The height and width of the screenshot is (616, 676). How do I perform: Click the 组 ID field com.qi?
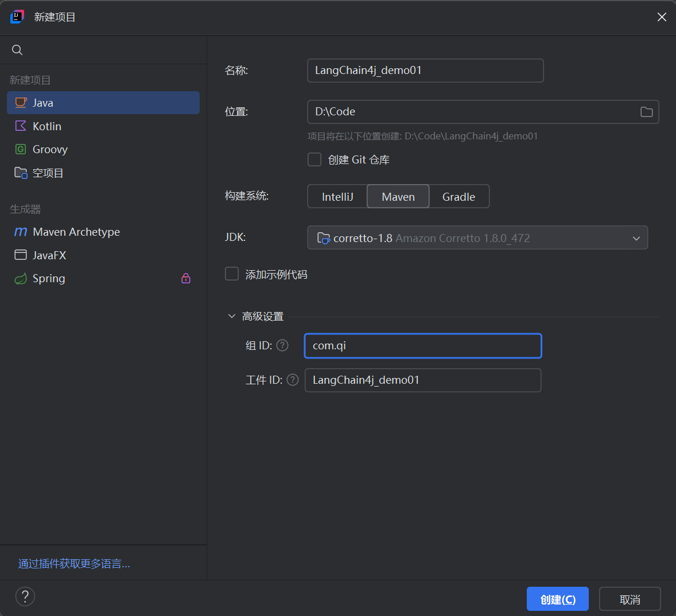click(423, 345)
